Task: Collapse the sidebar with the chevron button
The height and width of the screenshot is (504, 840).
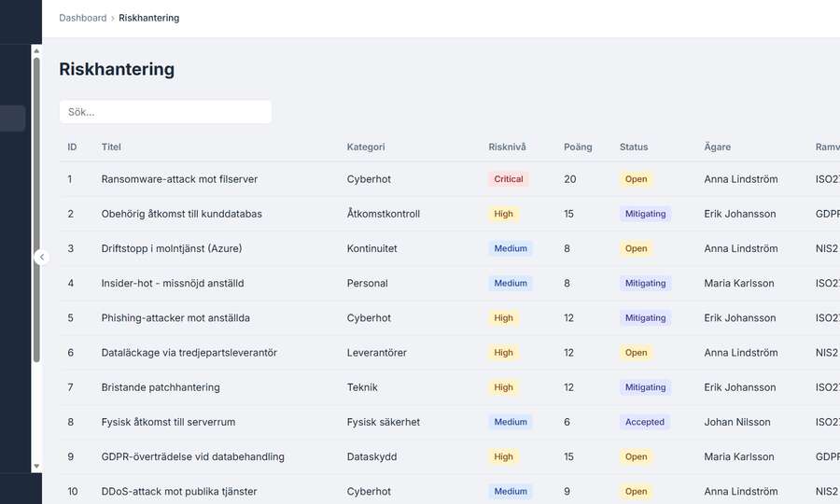Action: pos(41,257)
